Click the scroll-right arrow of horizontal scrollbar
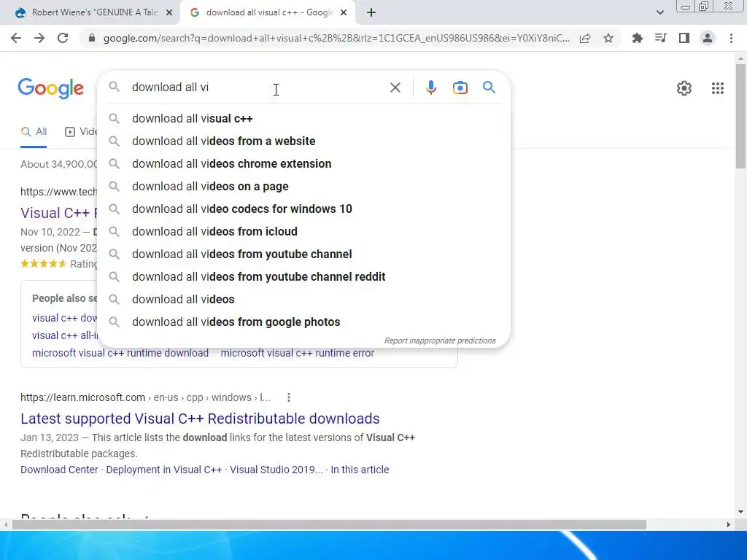The height and width of the screenshot is (560, 747). pyautogui.click(x=729, y=525)
